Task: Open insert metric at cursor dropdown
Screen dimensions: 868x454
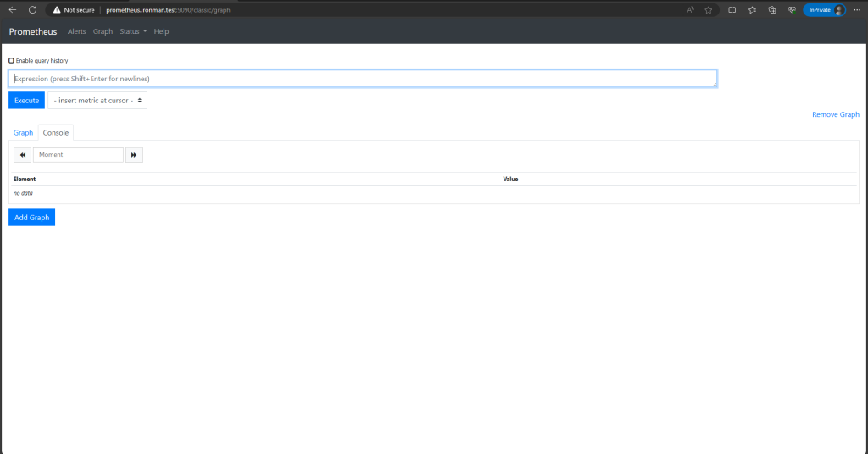Action: (97, 101)
